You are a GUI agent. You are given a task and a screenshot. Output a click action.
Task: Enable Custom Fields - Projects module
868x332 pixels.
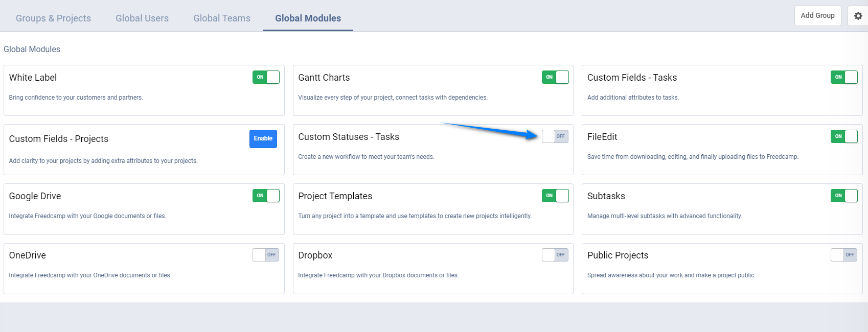click(263, 138)
